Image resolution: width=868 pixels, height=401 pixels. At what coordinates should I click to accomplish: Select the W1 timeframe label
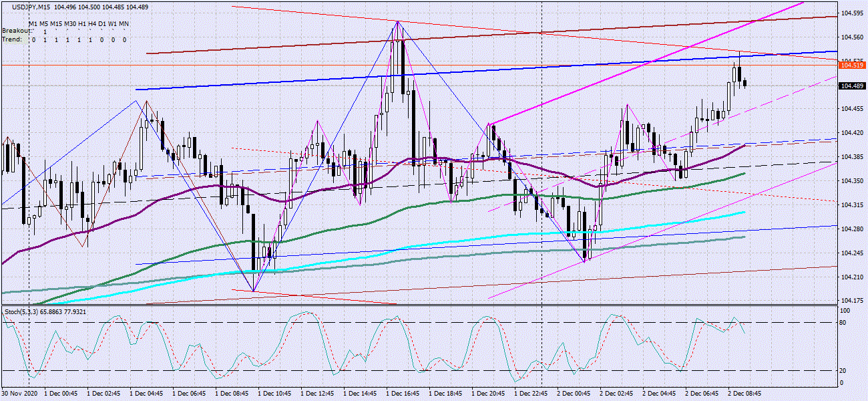point(114,23)
